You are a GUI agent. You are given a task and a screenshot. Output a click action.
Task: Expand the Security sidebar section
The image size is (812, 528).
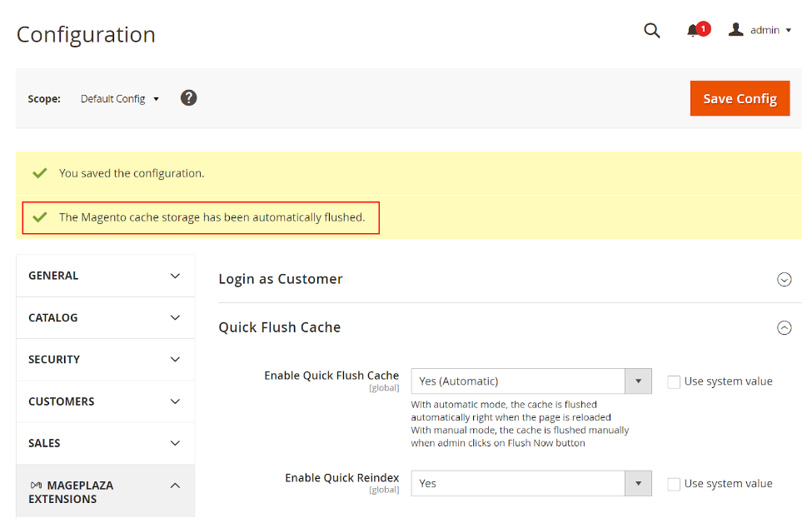click(105, 360)
